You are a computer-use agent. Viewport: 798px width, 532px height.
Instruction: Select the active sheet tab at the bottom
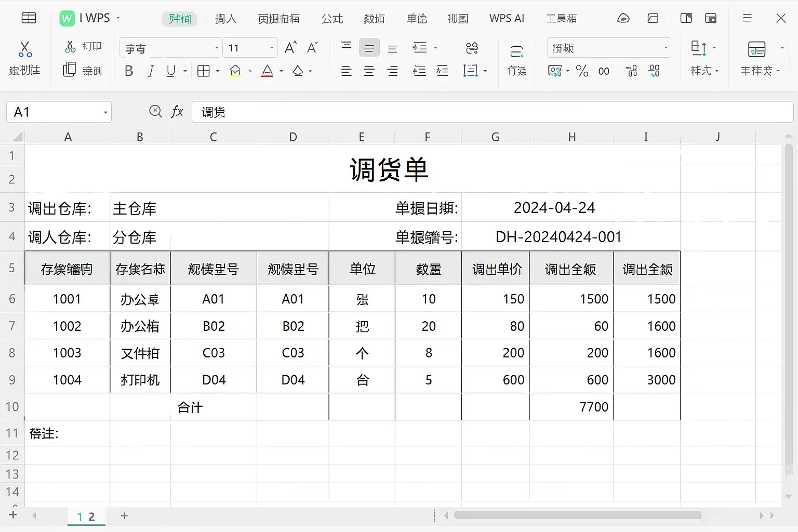pos(86,516)
